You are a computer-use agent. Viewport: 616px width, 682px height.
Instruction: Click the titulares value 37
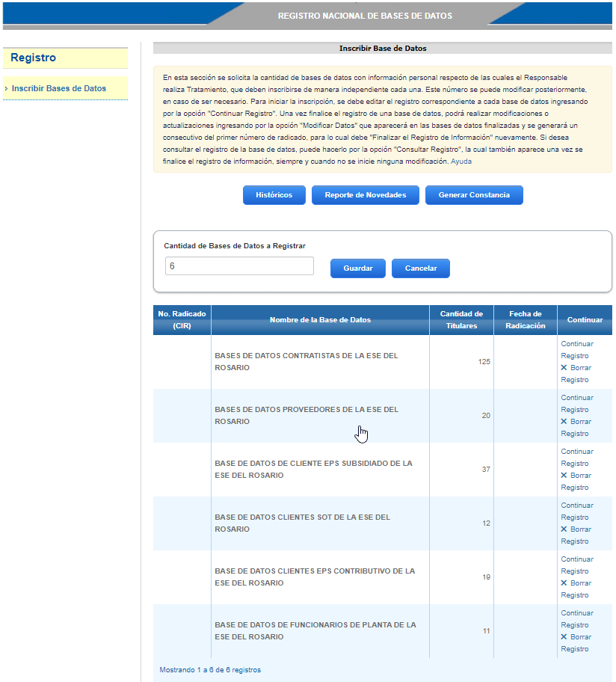486,470
